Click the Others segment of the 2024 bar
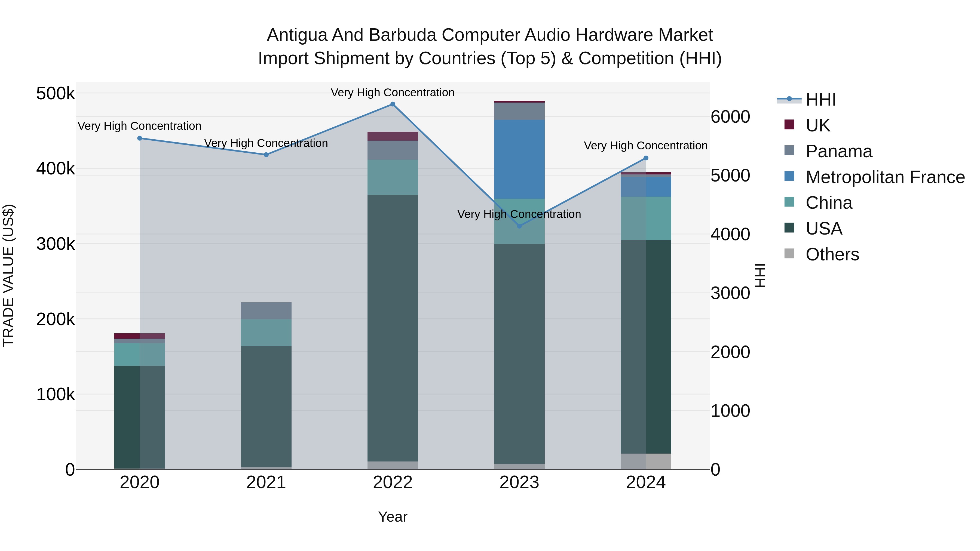 coord(646,462)
